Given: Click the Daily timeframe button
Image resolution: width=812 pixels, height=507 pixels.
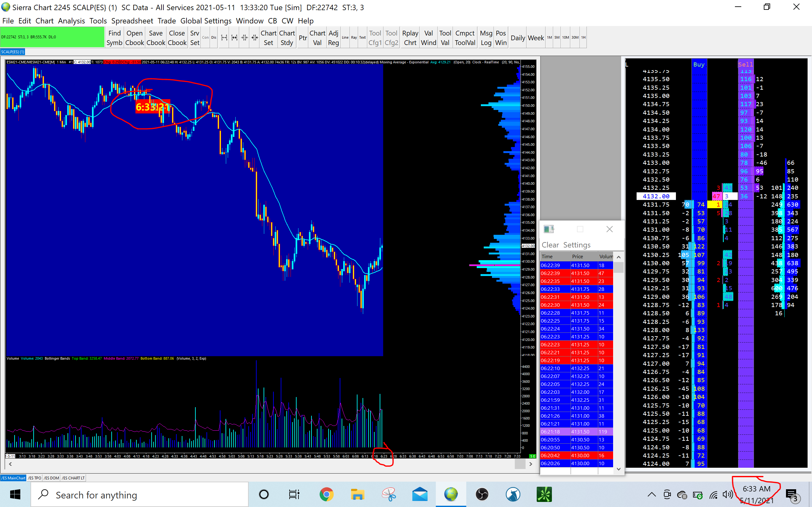Looking at the screenshot, I should tap(517, 38).
